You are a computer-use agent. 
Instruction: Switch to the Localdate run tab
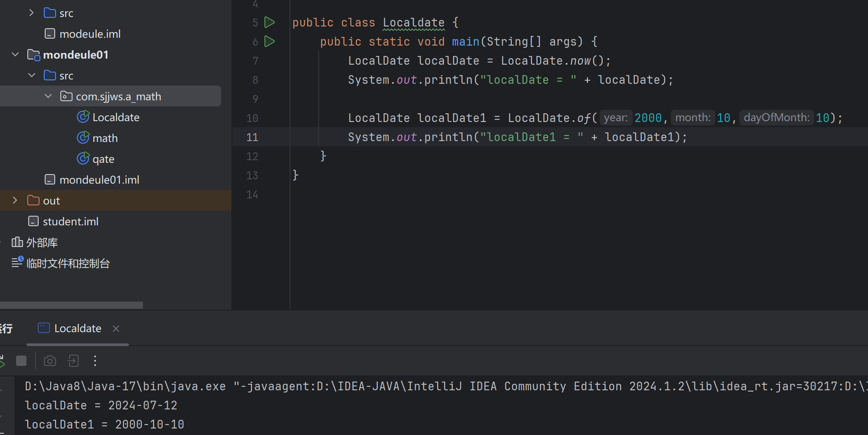(x=77, y=328)
